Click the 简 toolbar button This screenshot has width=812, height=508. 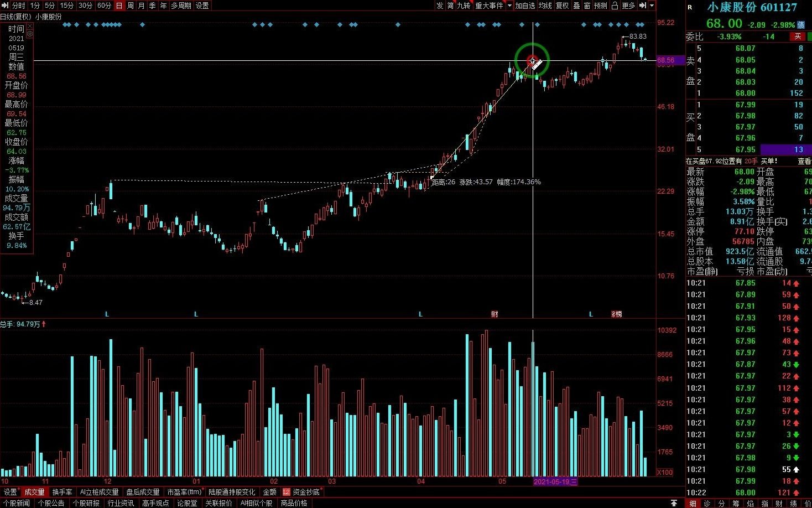click(450, 6)
